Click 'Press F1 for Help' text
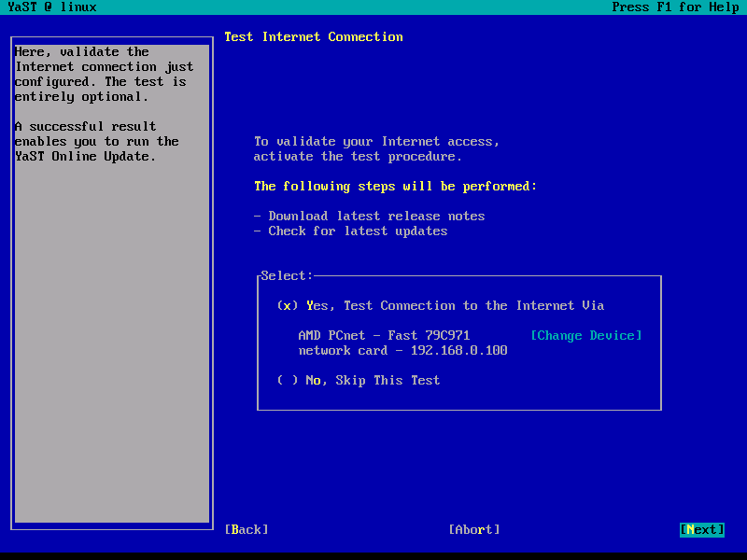Screen dimensions: 747x560 [675, 7]
